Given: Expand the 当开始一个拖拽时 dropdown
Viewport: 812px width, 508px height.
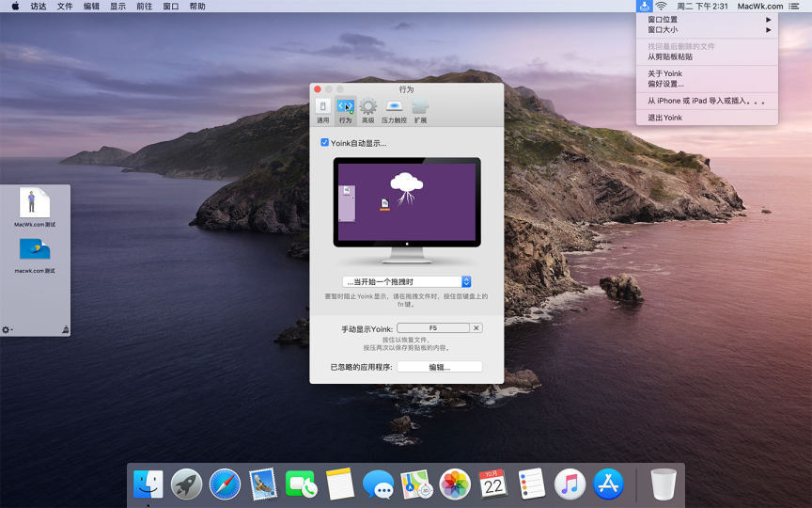Looking at the screenshot, I should coord(407,281).
